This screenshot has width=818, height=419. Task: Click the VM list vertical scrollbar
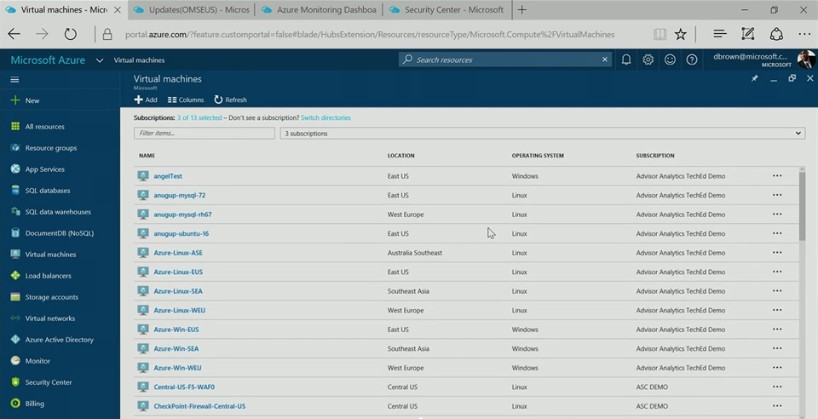pyautogui.click(x=802, y=209)
